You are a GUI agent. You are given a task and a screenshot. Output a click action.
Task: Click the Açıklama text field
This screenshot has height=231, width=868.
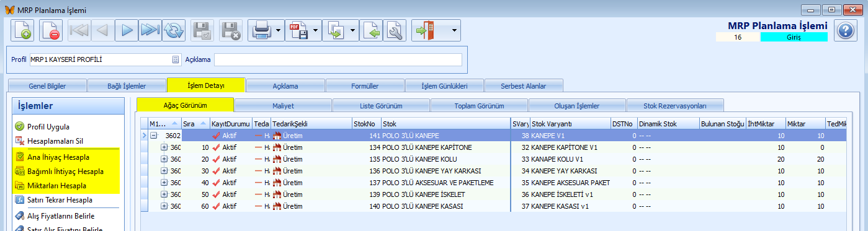pyautogui.click(x=338, y=59)
